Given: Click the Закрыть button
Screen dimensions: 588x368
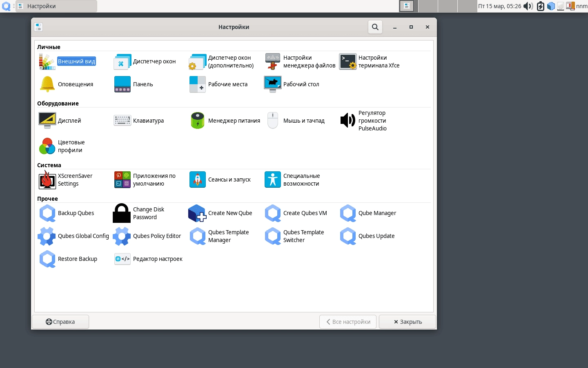Looking at the screenshot, I should pos(408,322).
